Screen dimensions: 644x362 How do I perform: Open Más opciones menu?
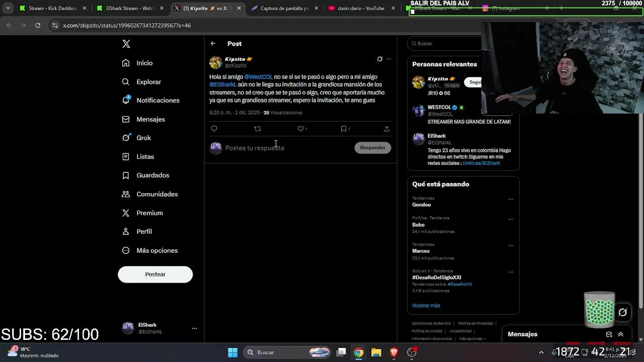coord(150,250)
